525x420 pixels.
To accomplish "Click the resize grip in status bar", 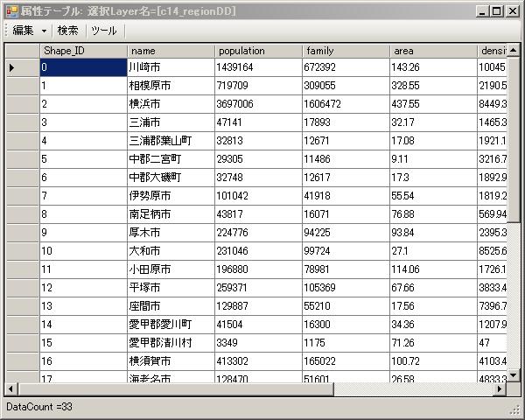I will (x=515, y=409).
